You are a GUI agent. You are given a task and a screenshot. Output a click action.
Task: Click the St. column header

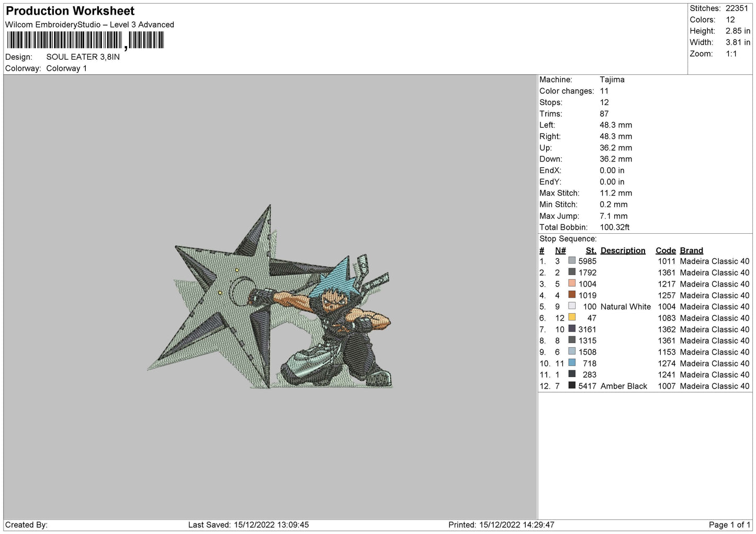[591, 251]
